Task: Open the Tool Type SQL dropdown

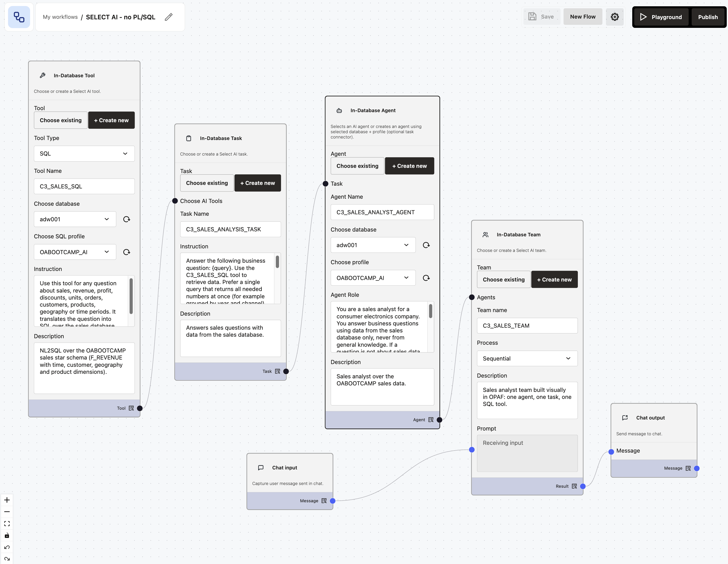Action: pos(84,154)
